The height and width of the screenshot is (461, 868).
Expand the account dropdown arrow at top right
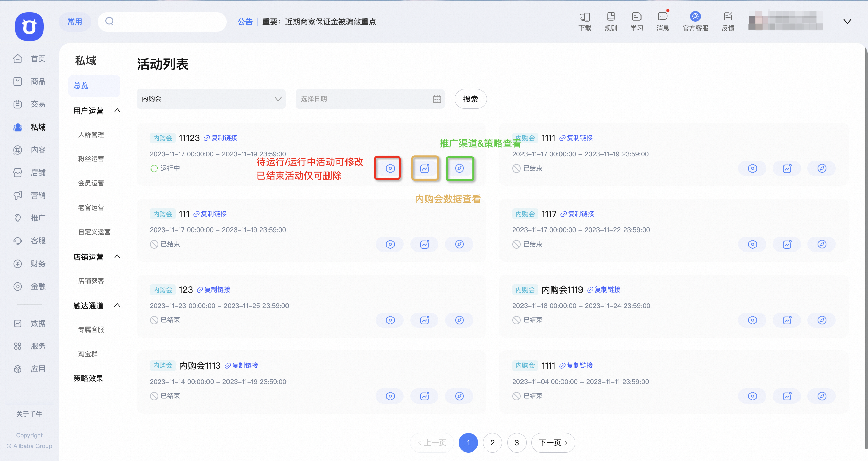point(847,22)
